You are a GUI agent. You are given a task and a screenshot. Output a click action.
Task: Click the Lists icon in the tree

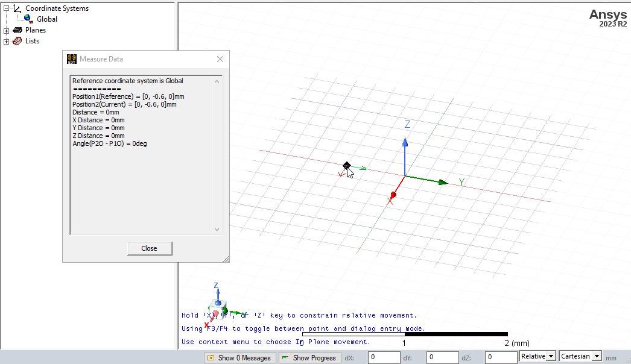coord(16,40)
